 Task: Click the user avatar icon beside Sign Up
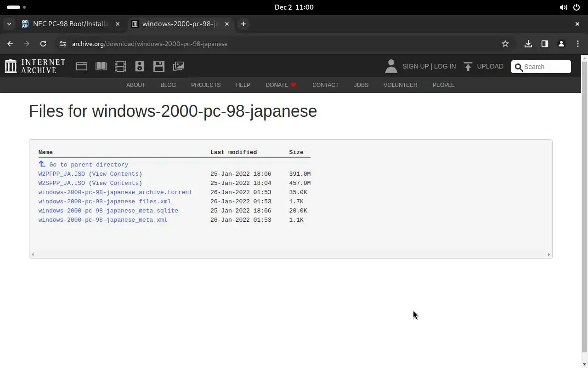point(391,66)
